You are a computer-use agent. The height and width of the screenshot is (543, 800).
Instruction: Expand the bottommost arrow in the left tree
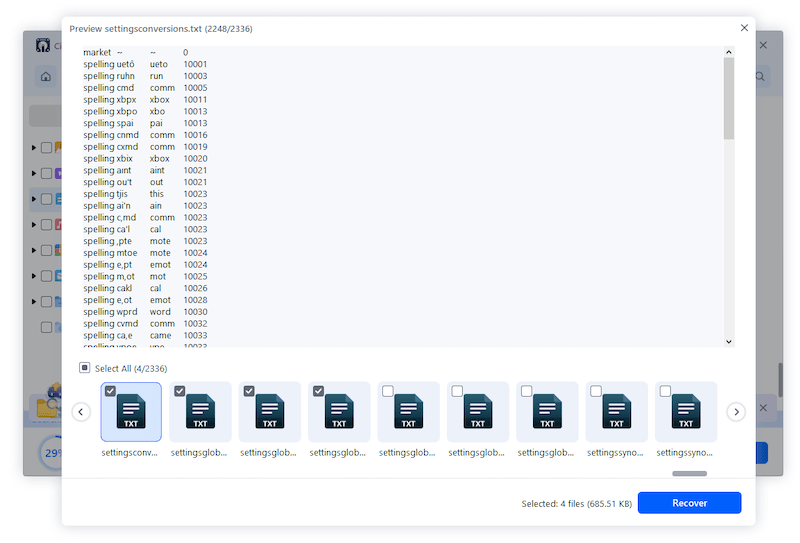tap(35, 301)
